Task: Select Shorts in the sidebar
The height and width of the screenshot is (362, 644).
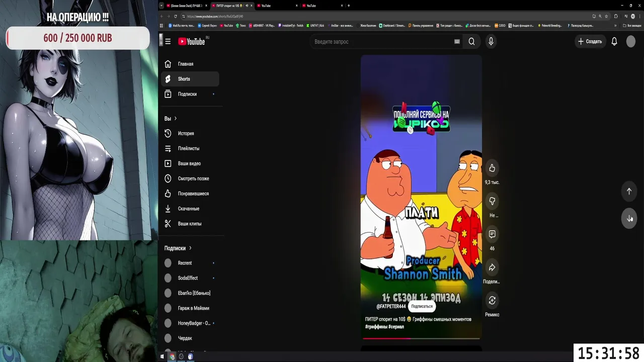Action: click(x=190, y=79)
